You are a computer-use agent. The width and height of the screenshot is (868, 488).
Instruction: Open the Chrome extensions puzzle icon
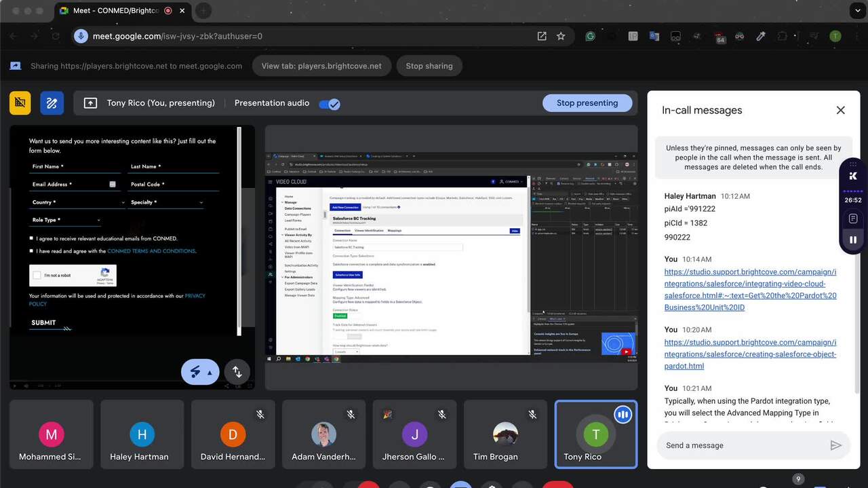click(x=783, y=37)
